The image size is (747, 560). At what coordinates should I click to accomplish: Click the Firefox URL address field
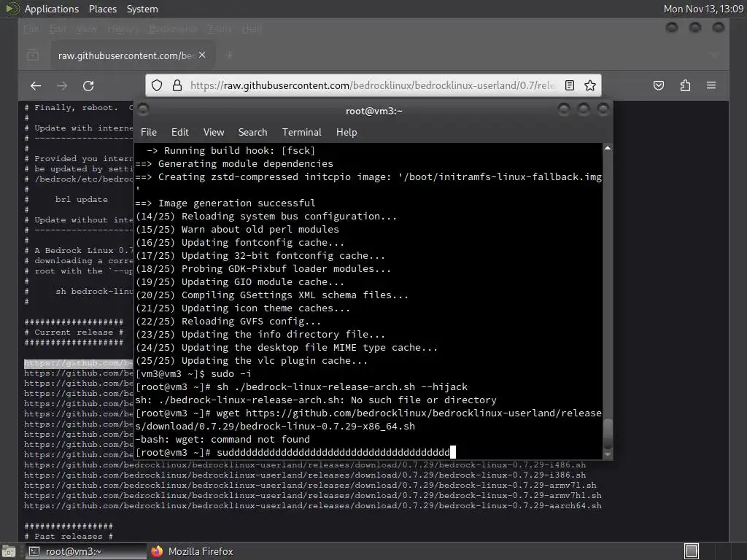pos(373,85)
